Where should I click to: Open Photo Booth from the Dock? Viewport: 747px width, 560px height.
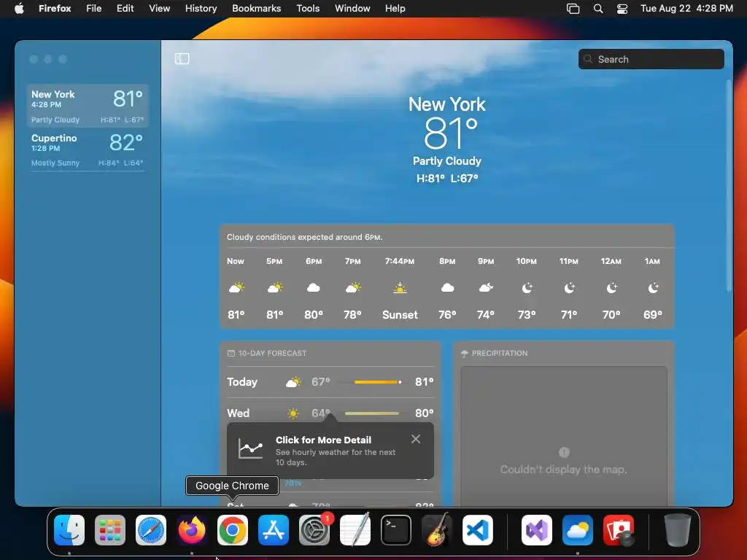point(619,530)
